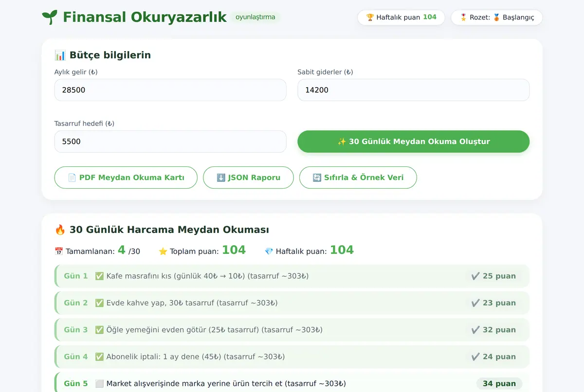
Task: Click the Haftalık puan 104 pill
Action: pyautogui.click(x=401, y=18)
